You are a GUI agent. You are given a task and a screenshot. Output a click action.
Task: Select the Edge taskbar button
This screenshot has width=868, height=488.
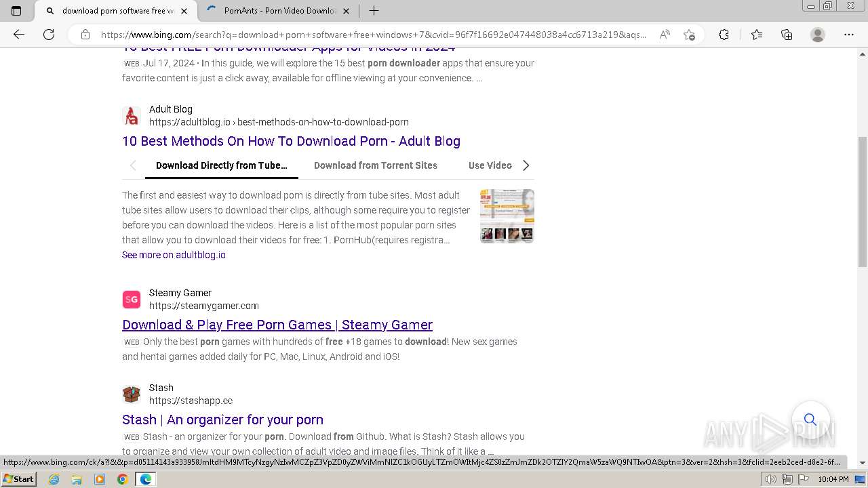[146, 479]
